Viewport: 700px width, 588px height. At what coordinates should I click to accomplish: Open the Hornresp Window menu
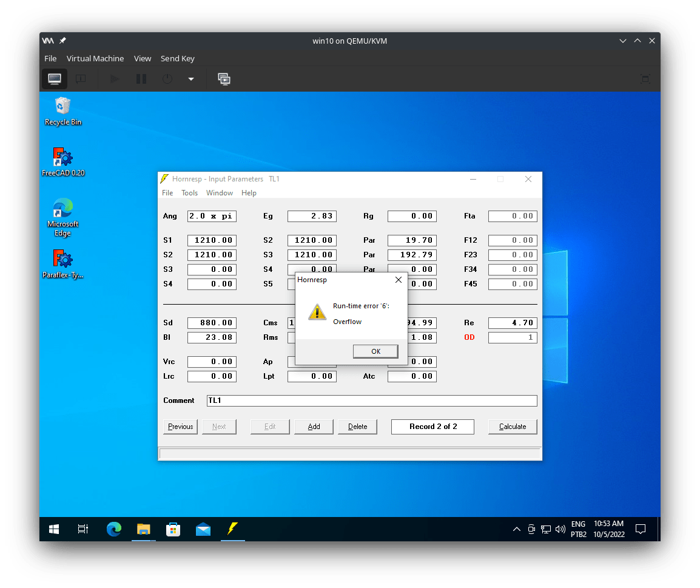tap(219, 193)
